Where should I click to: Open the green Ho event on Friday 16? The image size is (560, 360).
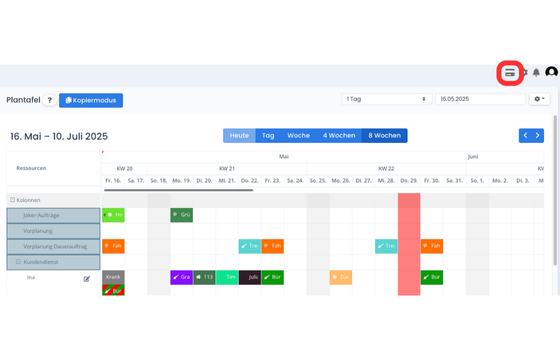coord(113,215)
